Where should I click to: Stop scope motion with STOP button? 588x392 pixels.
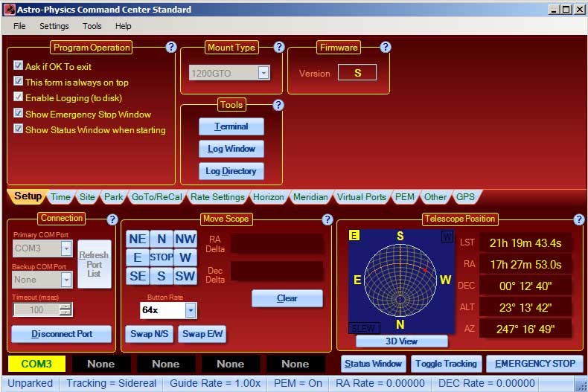pos(162,257)
